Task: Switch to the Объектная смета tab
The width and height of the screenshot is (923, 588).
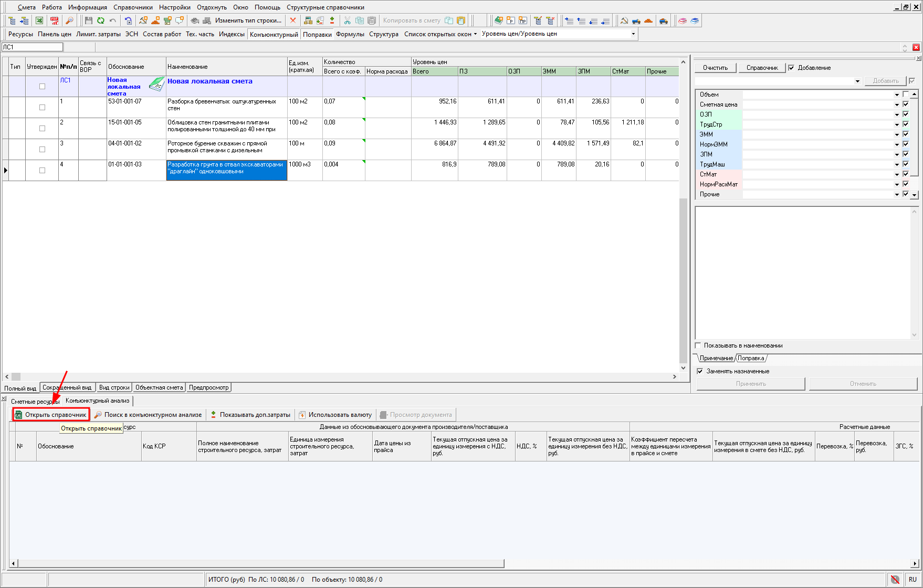Action: click(x=159, y=387)
